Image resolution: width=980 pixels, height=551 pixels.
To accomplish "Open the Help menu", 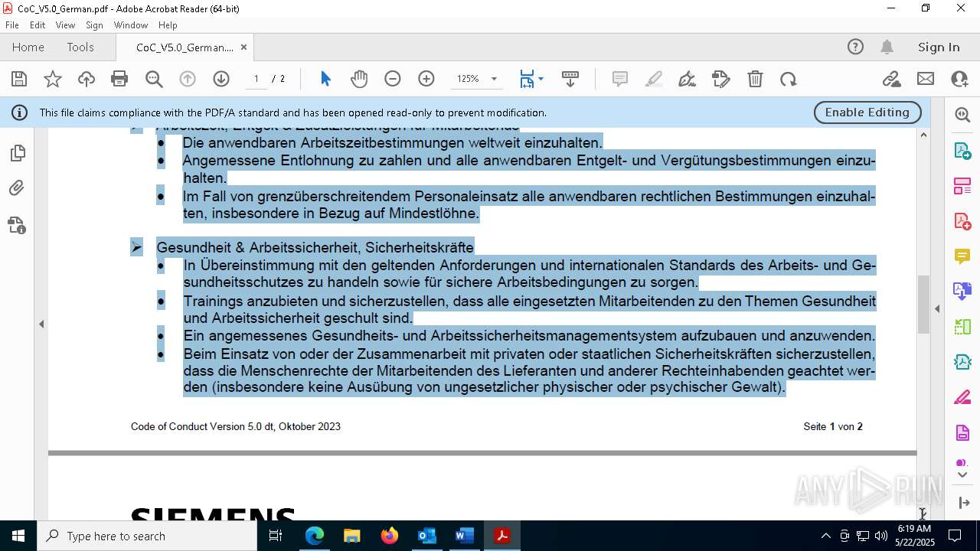I will (168, 25).
